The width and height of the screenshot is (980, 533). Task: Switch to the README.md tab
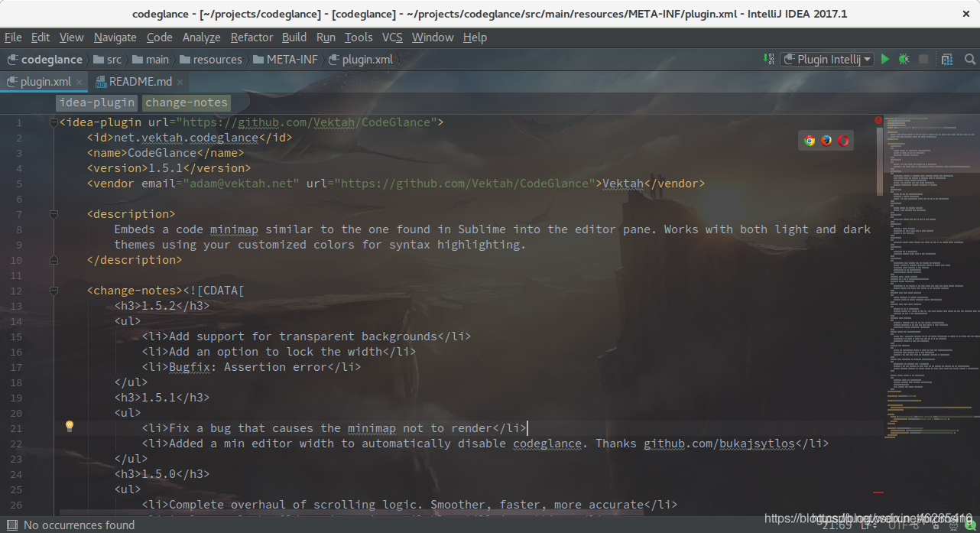tap(140, 82)
